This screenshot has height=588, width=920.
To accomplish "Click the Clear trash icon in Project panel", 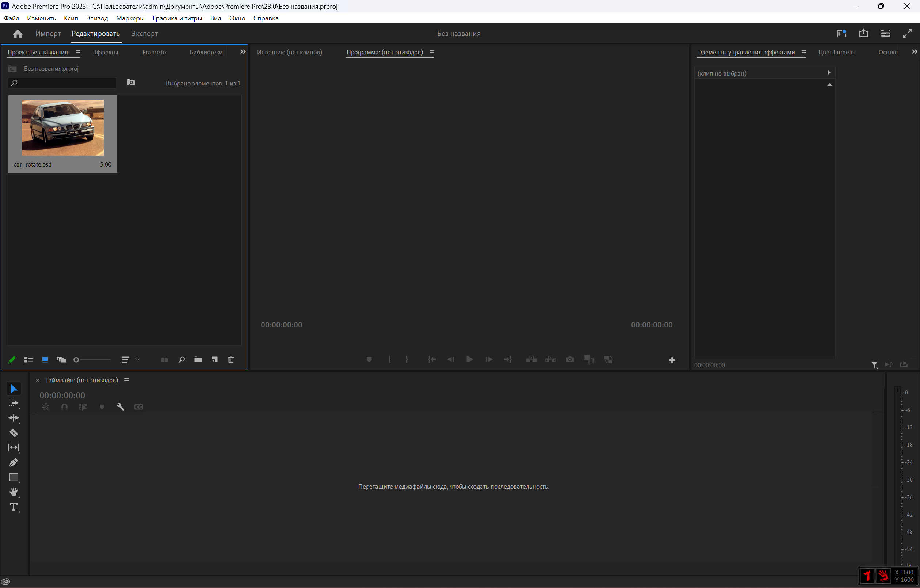I will coord(231,359).
